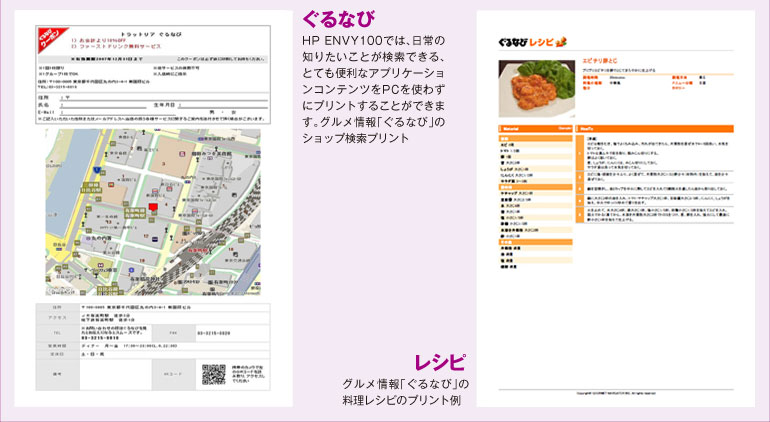Click the ぐるなびレシピ logo
This screenshot has width=770, height=422.
pyautogui.click(x=532, y=42)
